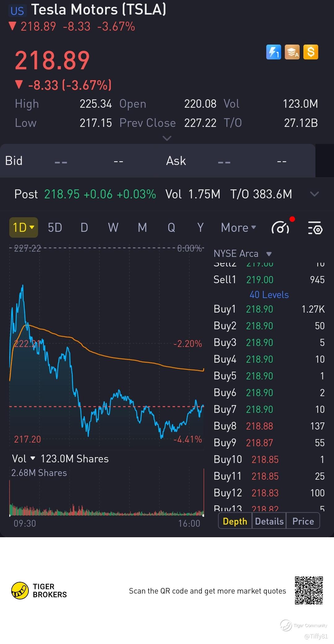
Task: Tap the Prev Close 227.22 value
Action: (x=200, y=123)
